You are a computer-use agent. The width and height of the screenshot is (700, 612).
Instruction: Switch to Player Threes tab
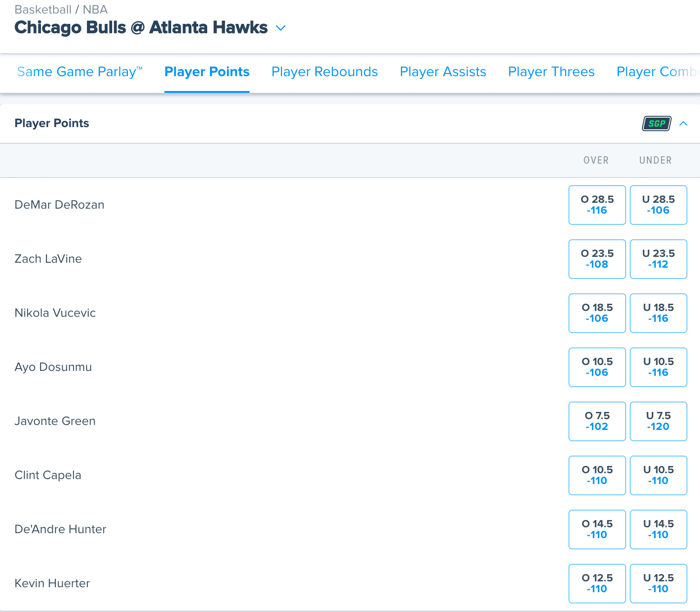tap(551, 72)
